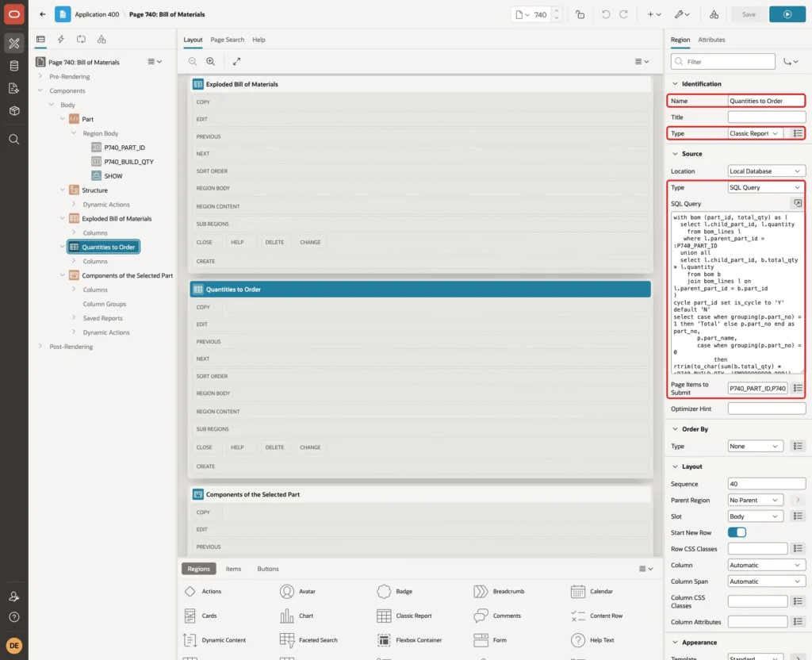
Task: Open the Parent Region dropdown
Action: (755, 501)
